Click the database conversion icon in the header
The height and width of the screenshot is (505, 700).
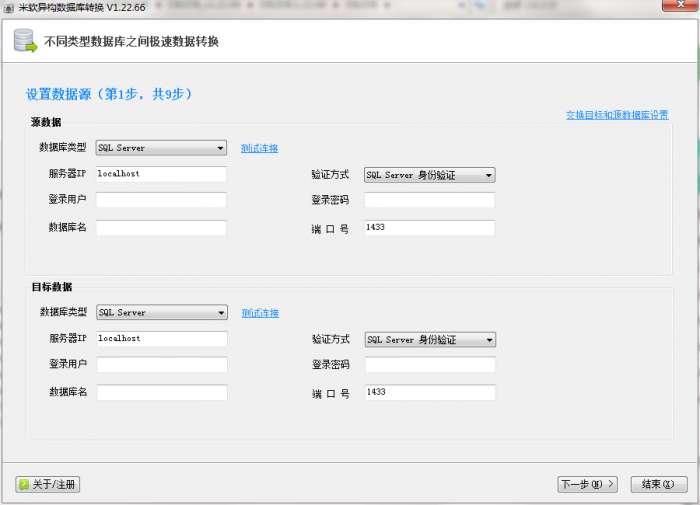25,41
